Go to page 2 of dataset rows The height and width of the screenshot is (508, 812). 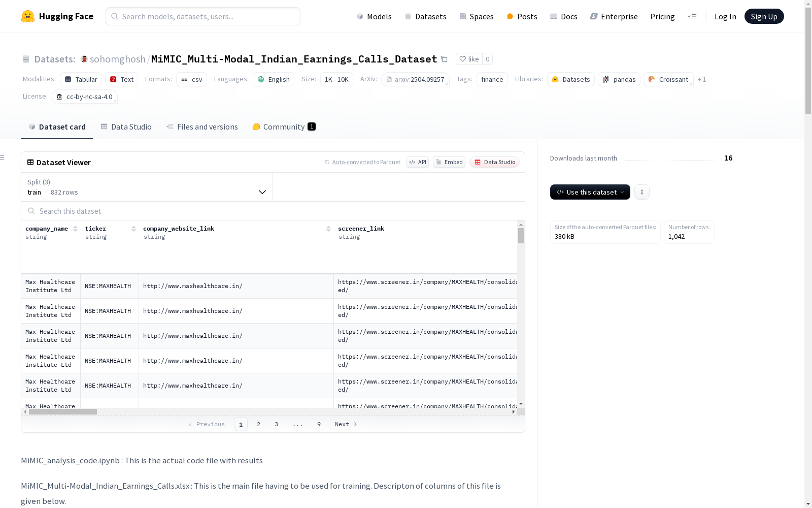pyautogui.click(x=258, y=424)
